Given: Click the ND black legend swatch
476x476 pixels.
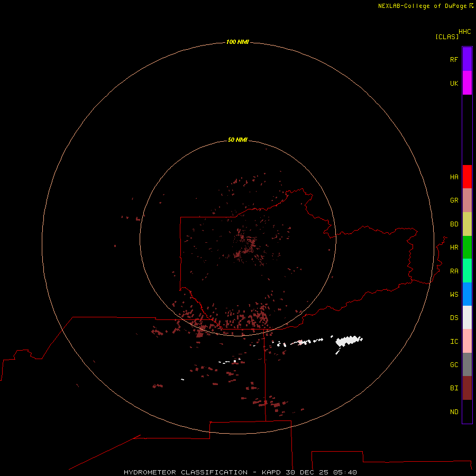Looking at the screenshot, I should pyautogui.click(x=467, y=411).
